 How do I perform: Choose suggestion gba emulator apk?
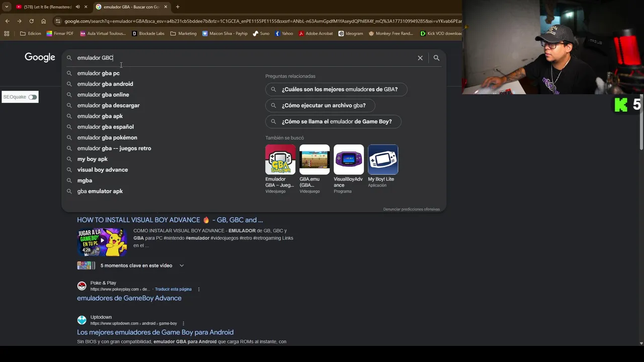coord(100,191)
